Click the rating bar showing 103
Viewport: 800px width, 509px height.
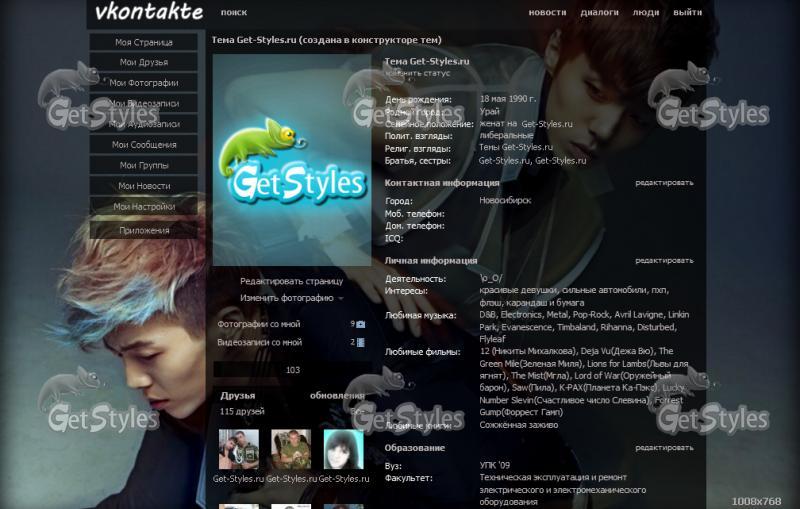292,370
